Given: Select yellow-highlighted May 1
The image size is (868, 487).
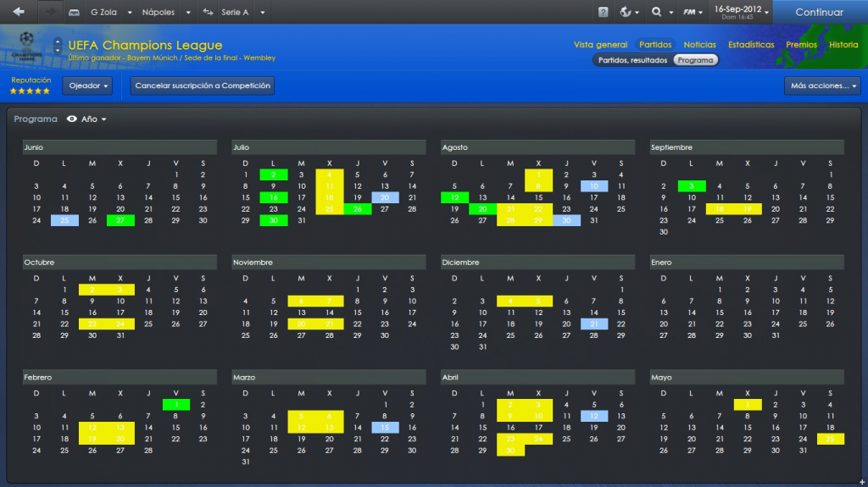Looking at the screenshot, I should pos(748,405).
